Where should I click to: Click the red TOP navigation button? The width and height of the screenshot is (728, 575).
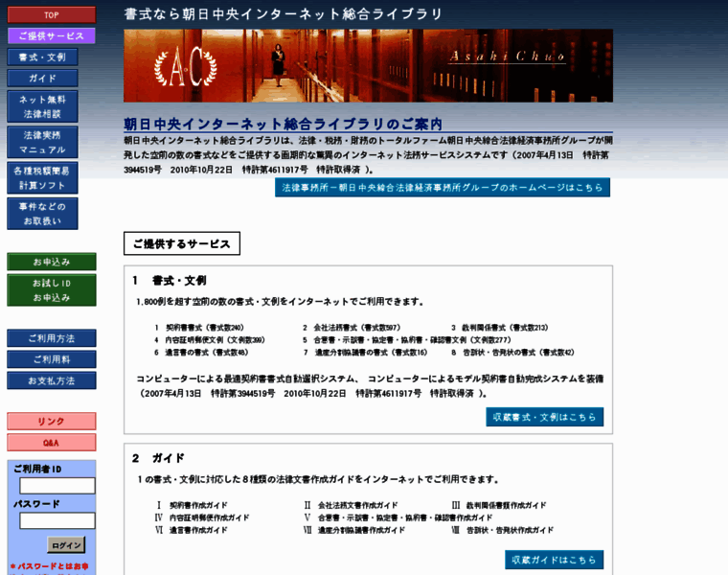52,15
